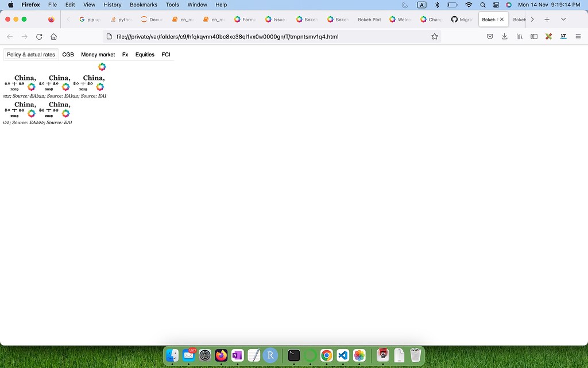Open the Firefox downloads panel
The image size is (588, 368).
point(504,36)
